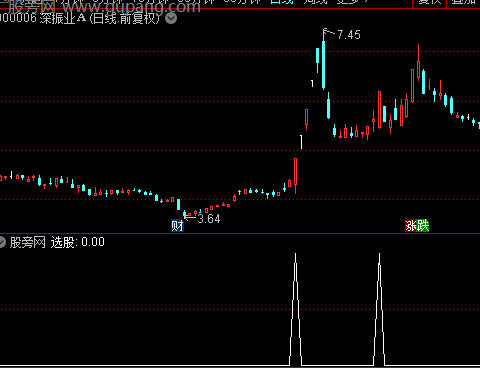The height and width of the screenshot is (368, 480).
Task: Select the second white signal spike in indicator
Action: (379, 309)
